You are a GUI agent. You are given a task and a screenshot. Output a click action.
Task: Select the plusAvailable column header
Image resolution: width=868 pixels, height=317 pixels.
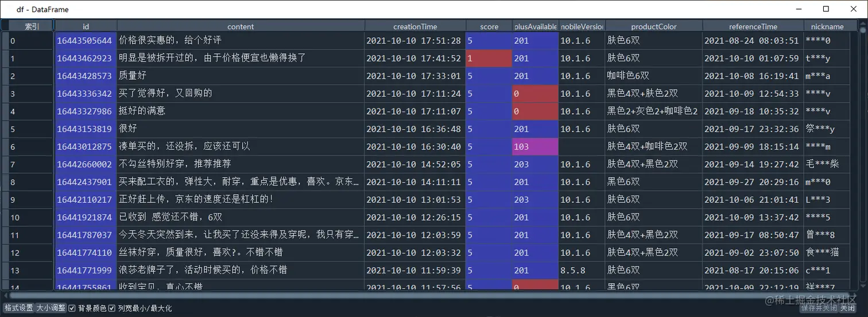[x=536, y=26]
